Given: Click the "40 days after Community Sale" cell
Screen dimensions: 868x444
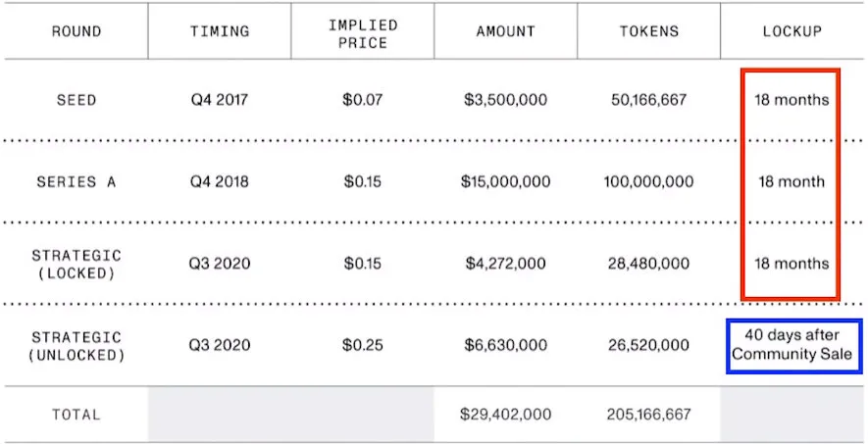Looking at the screenshot, I should (791, 345).
